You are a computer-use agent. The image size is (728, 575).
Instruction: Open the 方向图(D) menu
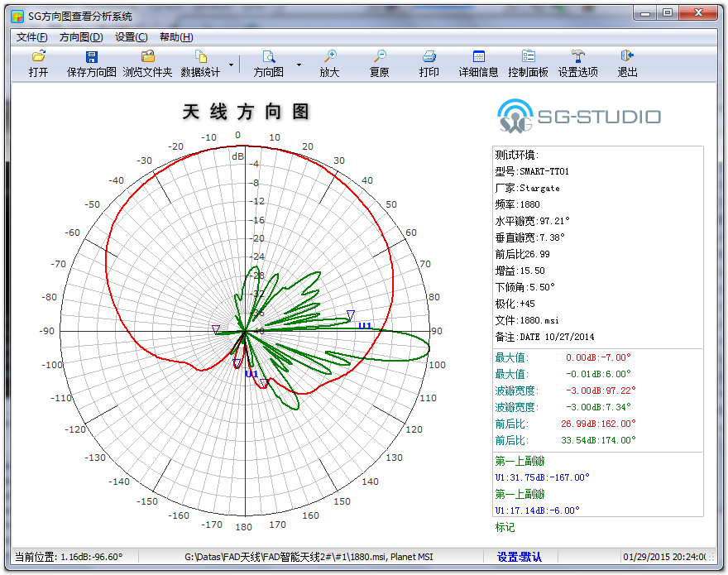[81, 37]
